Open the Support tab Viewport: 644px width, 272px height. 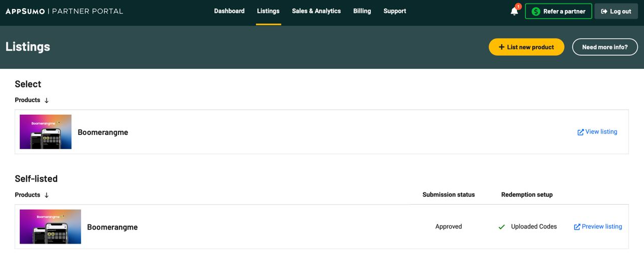[x=395, y=11]
